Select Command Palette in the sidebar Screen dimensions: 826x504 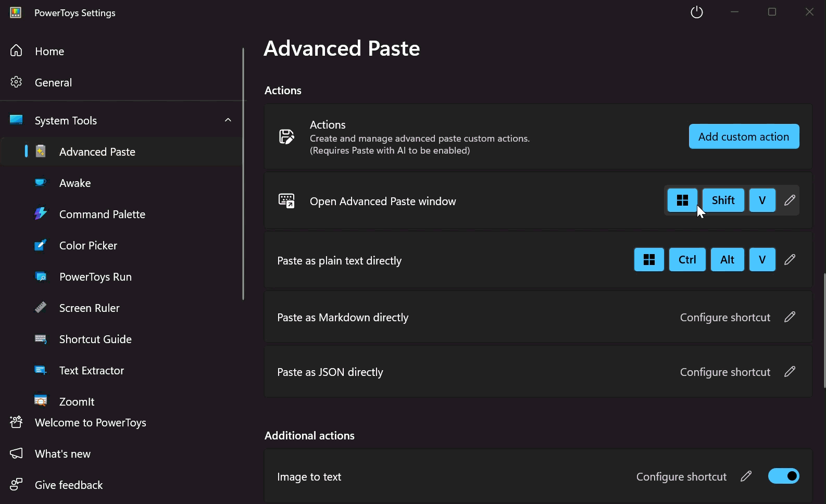click(121, 214)
